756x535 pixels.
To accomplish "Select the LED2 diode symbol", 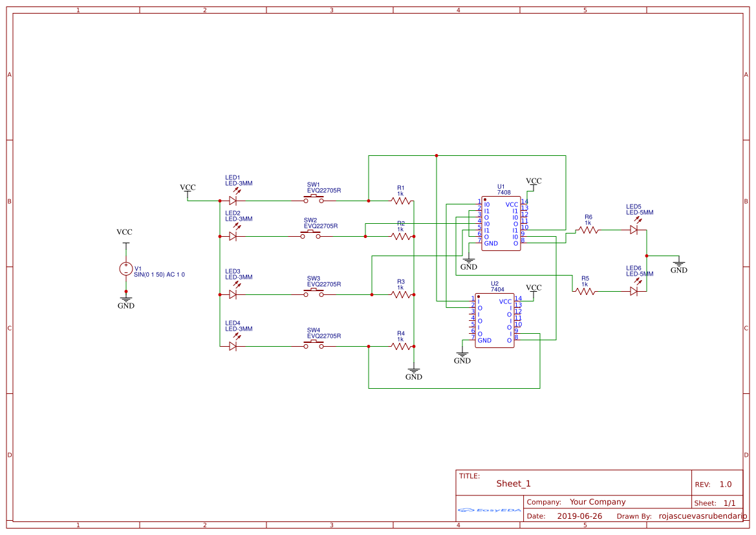I will 233,236.
